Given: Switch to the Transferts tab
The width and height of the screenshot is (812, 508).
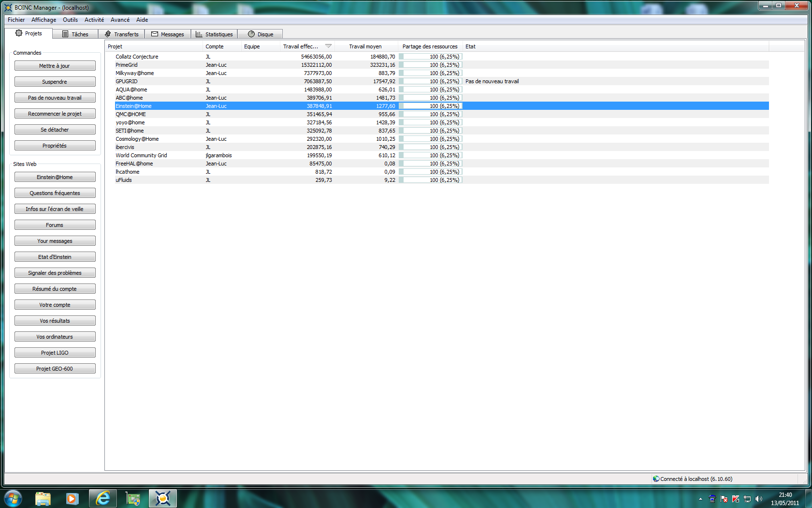Looking at the screenshot, I should coord(122,34).
